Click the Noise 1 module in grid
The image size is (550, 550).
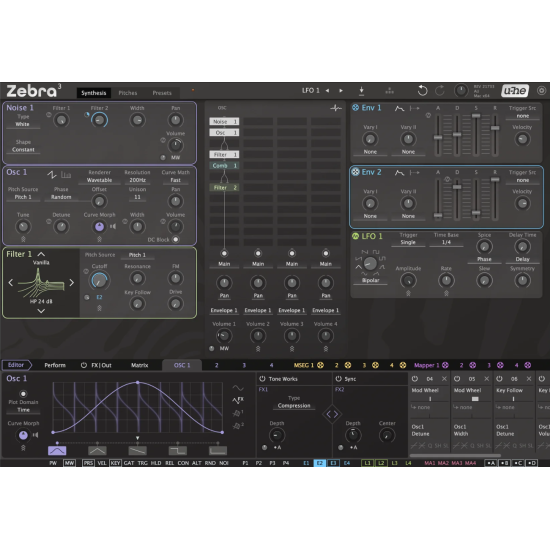(224, 121)
